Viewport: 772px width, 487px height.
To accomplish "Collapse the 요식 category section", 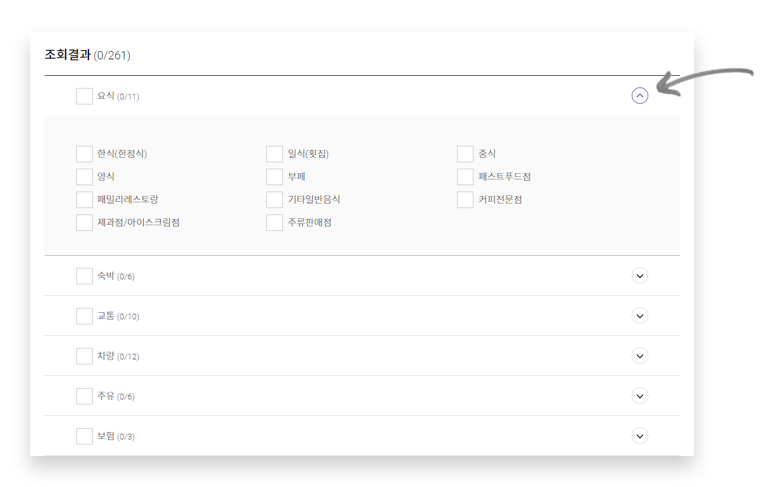I will (x=640, y=96).
